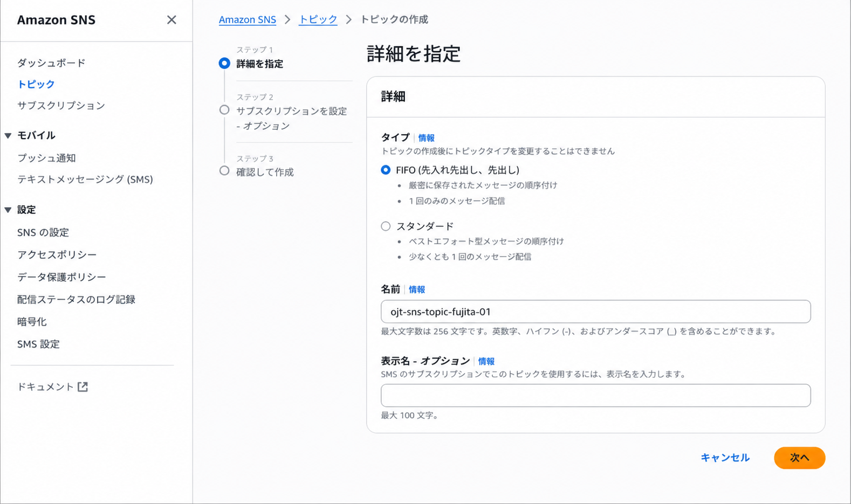Screen dimensions: 851x504
Task: Open プッシュ通知 in the sidebar
Action: click(46, 158)
